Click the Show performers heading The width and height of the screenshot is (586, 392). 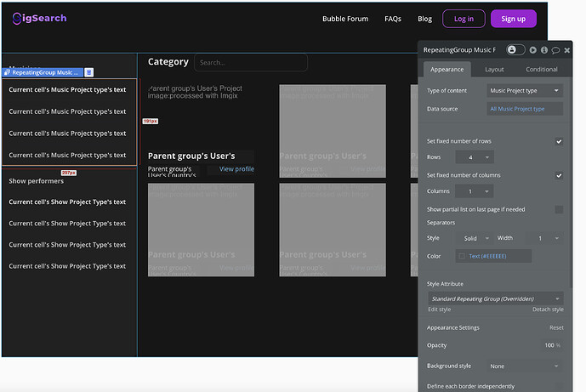pos(37,181)
